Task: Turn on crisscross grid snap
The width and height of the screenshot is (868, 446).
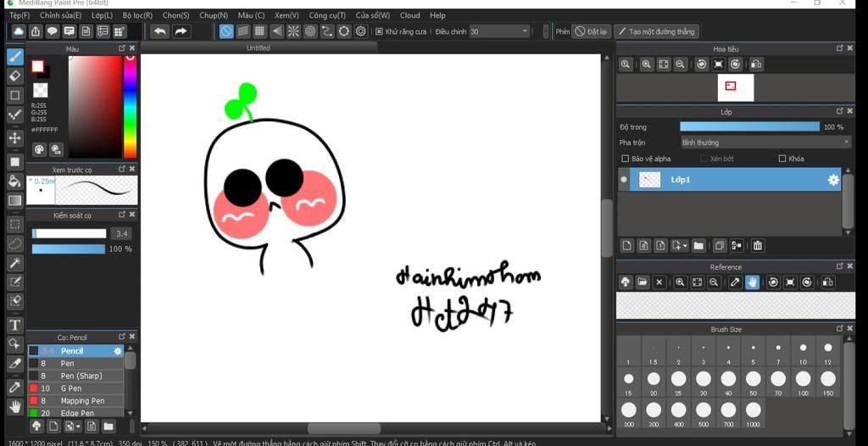Action: [x=259, y=31]
